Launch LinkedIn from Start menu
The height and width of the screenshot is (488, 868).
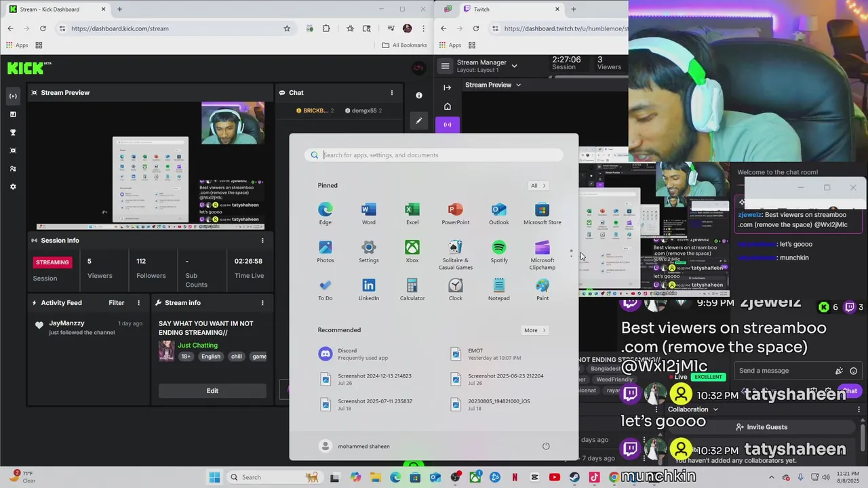pyautogui.click(x=368, y=289)
